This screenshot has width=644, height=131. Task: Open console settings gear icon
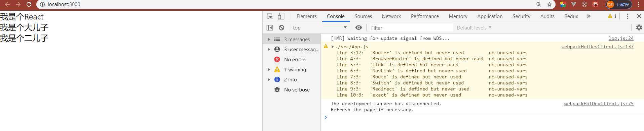(x=639, y=27)
